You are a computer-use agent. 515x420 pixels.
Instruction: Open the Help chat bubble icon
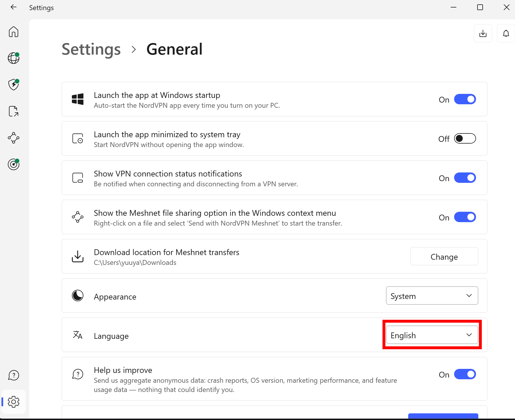coord(14,375)
